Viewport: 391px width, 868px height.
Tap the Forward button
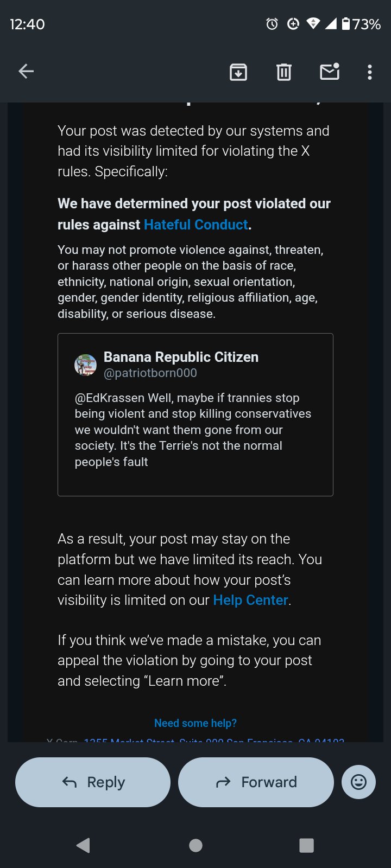coord(256,782)
